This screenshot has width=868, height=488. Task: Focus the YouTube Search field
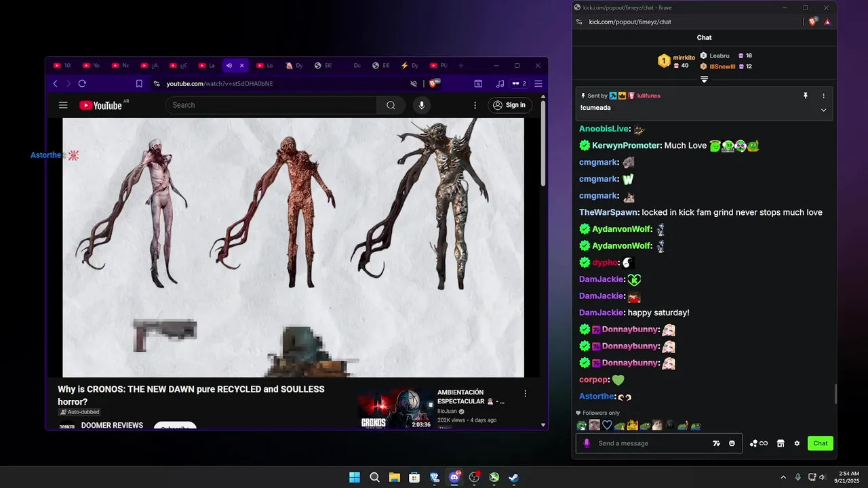pos(271,105)
